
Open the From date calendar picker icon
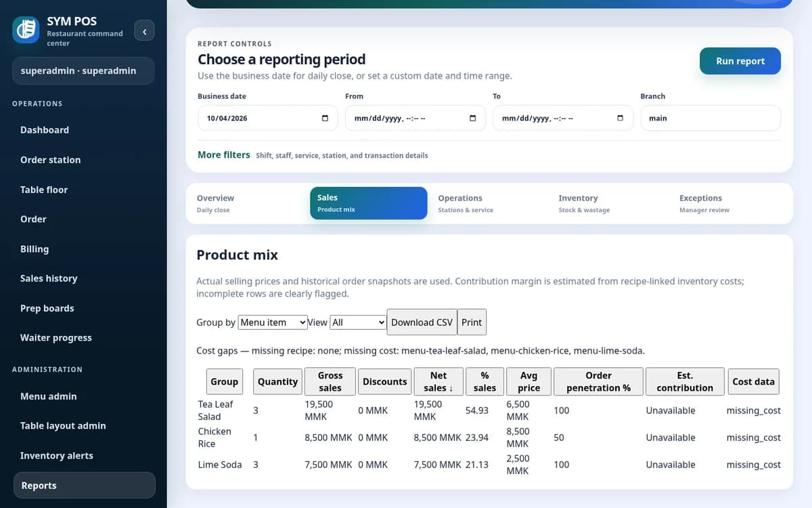click(x=472, y=118)
